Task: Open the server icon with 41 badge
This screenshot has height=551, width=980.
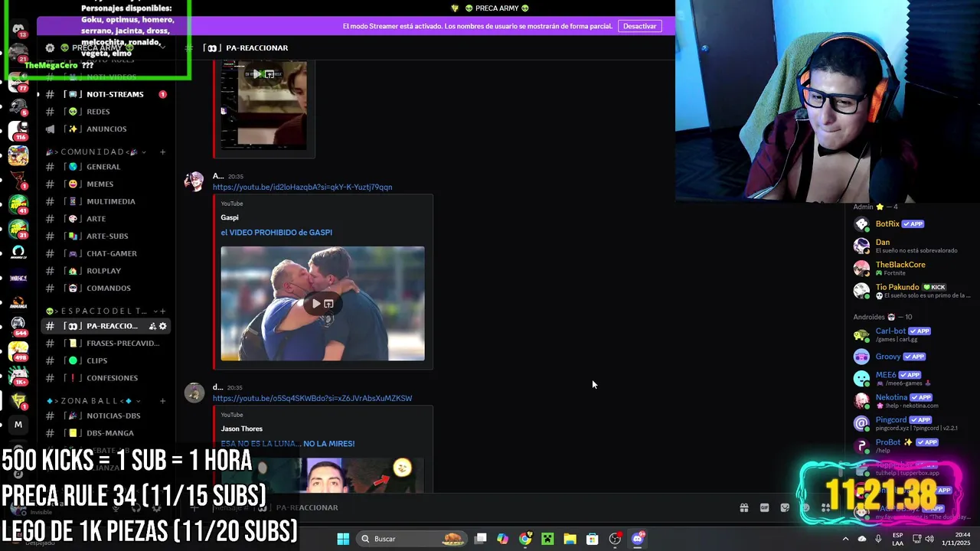Action: point(18,204)
